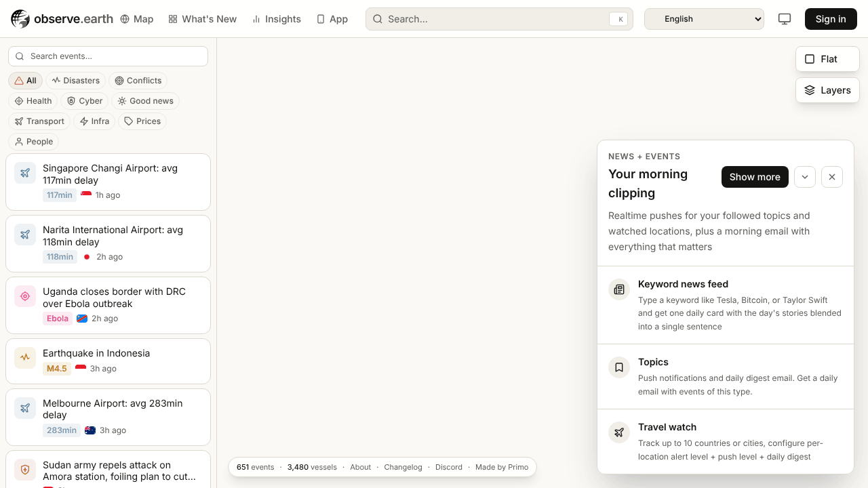Filter events by Good news
The height and width of the screenshot is (488, 868).
(x=145, y=101)
